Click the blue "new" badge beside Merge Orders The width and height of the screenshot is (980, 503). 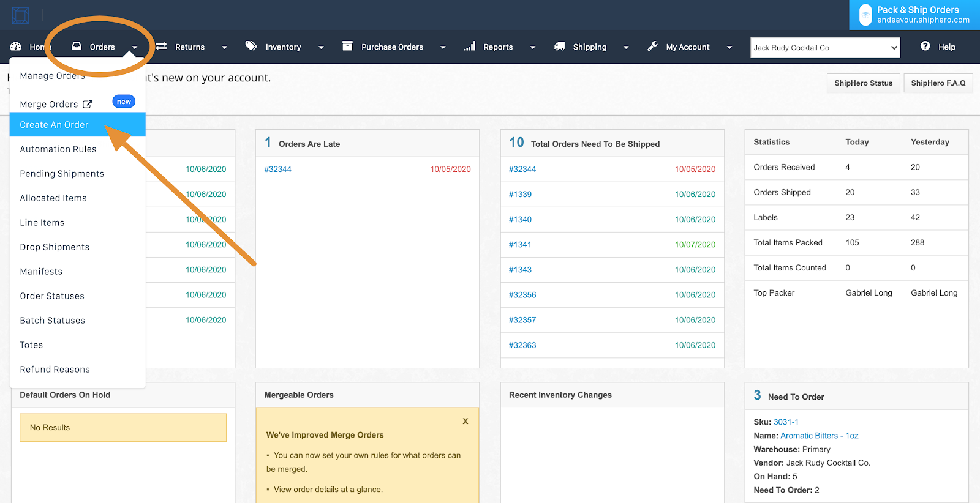[124, 102]
